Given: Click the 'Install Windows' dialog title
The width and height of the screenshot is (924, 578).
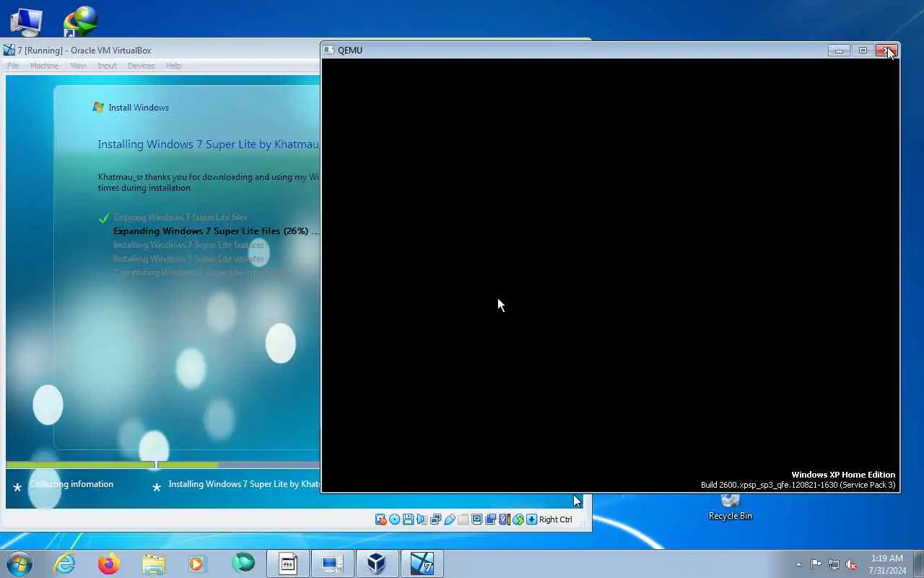Looking at the screenshot, I should [139, 108].
